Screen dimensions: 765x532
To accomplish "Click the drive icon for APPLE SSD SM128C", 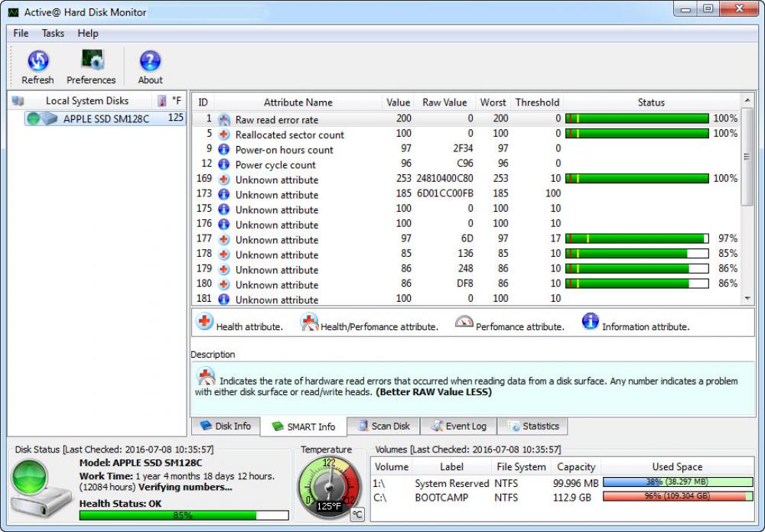I will point(47,118).
